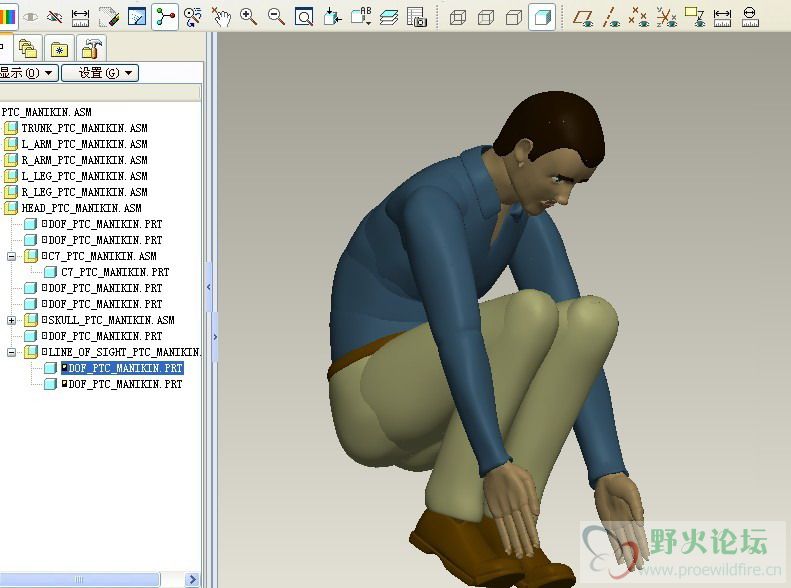Image resolution: width=791 pixels, height=588 pixels.
Task: Select the zoom out magnifier
Action: (276, 17)
